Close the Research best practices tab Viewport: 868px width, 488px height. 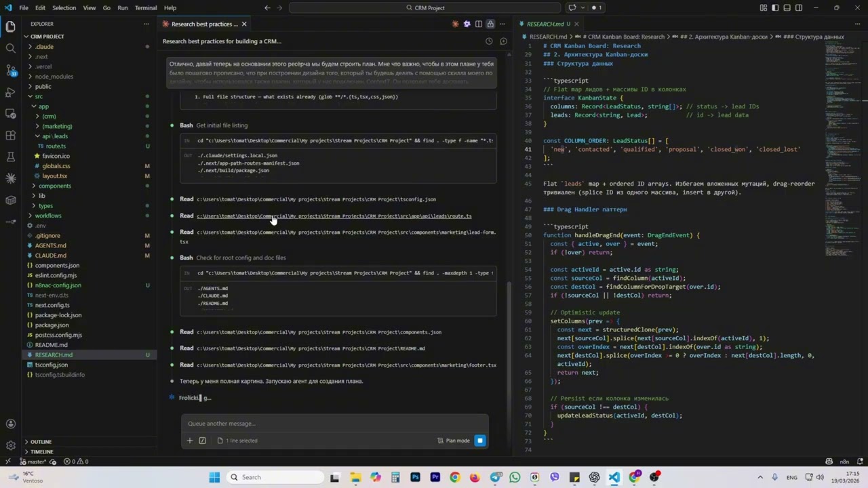244,24
